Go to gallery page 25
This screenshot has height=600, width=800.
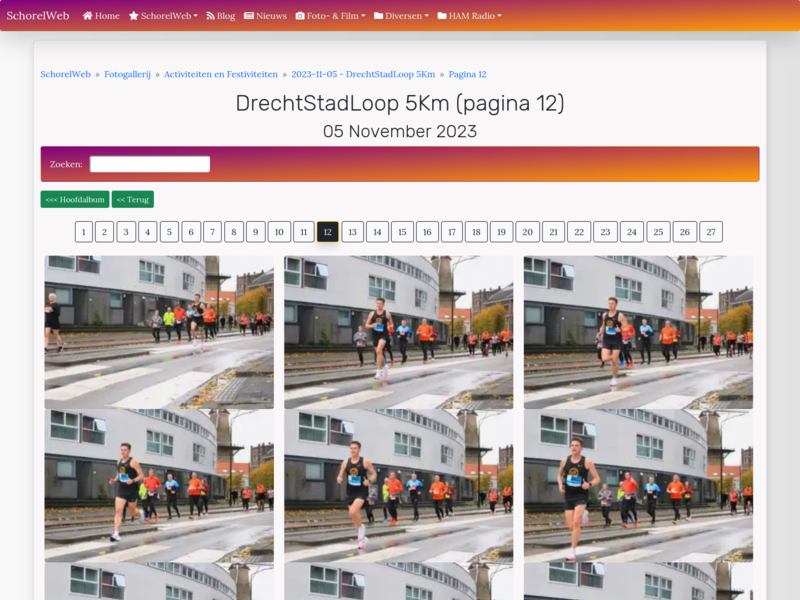[x=658, y=232]
